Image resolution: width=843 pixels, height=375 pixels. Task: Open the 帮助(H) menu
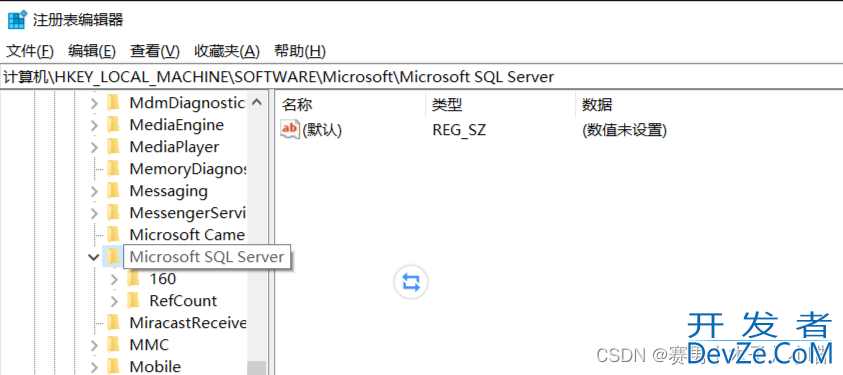click(x=300, y=52)
